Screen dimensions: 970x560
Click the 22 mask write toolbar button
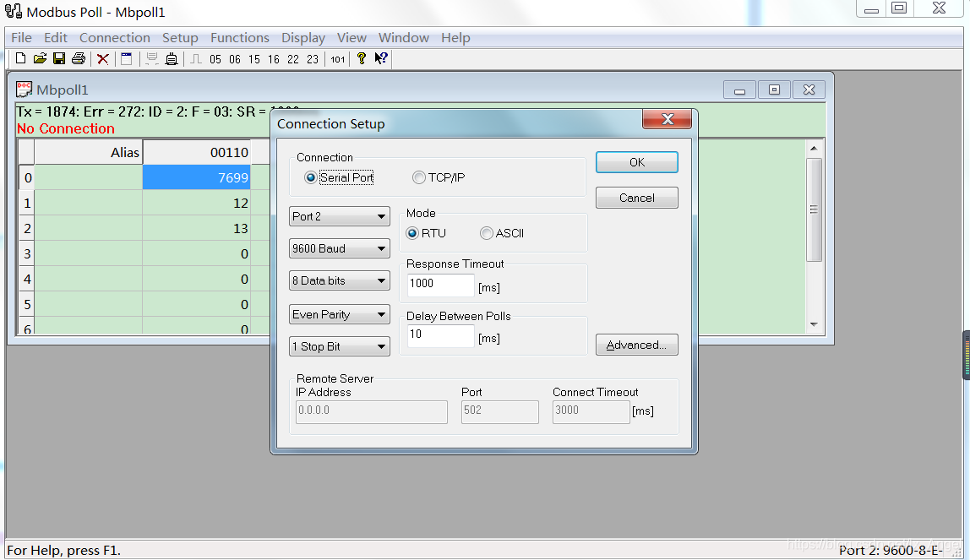pyautogui.click(x=293, y=59)
